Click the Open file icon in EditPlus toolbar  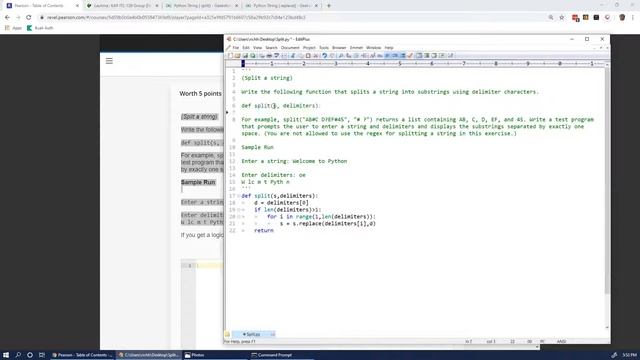tap(238, 56)
